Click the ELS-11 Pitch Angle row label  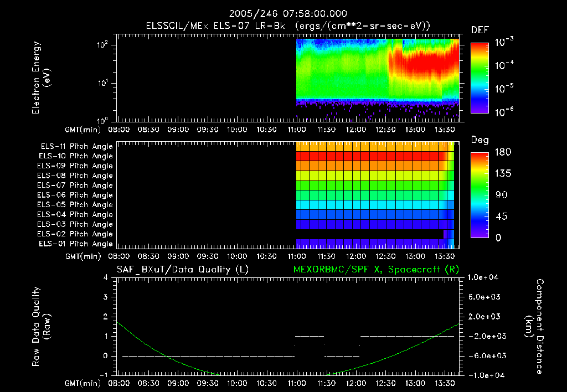(76, 147)
